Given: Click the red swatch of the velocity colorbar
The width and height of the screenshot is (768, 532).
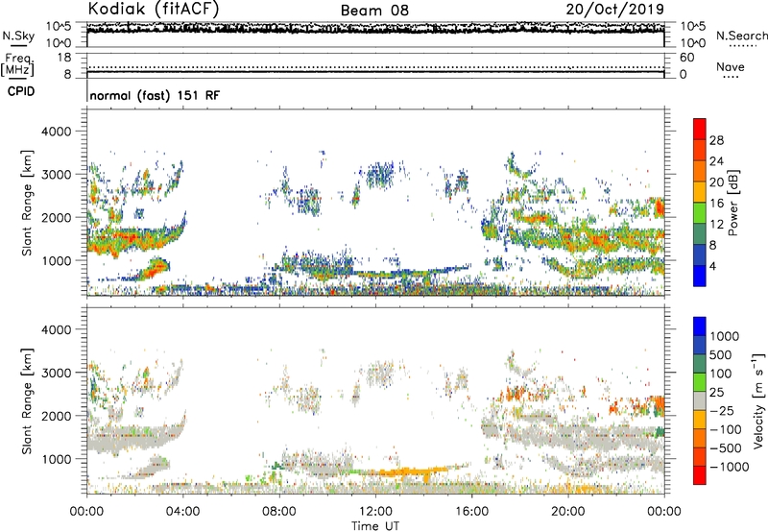Looking at the screenshot, I should pos(700,475).
